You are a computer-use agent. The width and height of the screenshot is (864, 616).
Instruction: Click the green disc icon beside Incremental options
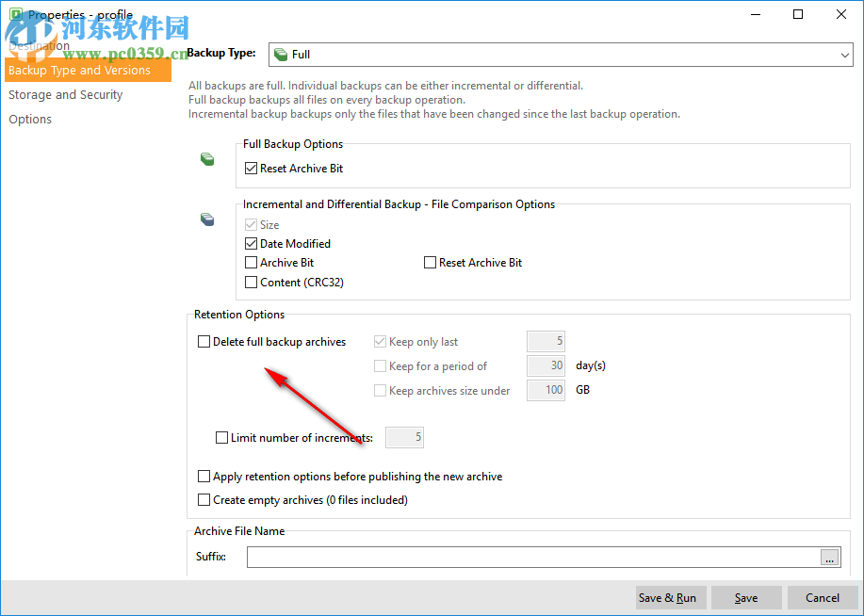coord(206,219)
